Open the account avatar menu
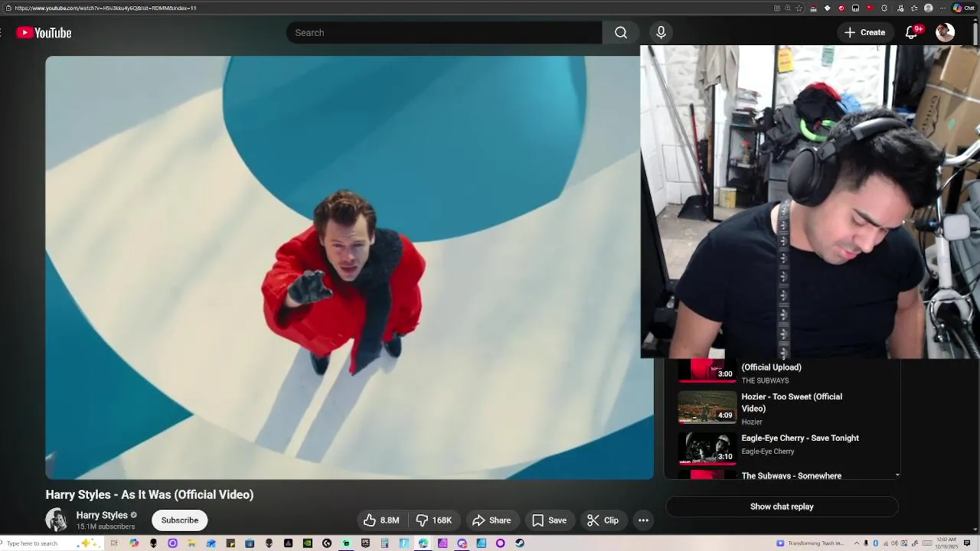Screen dimensions: 980x551 point(946,32)
